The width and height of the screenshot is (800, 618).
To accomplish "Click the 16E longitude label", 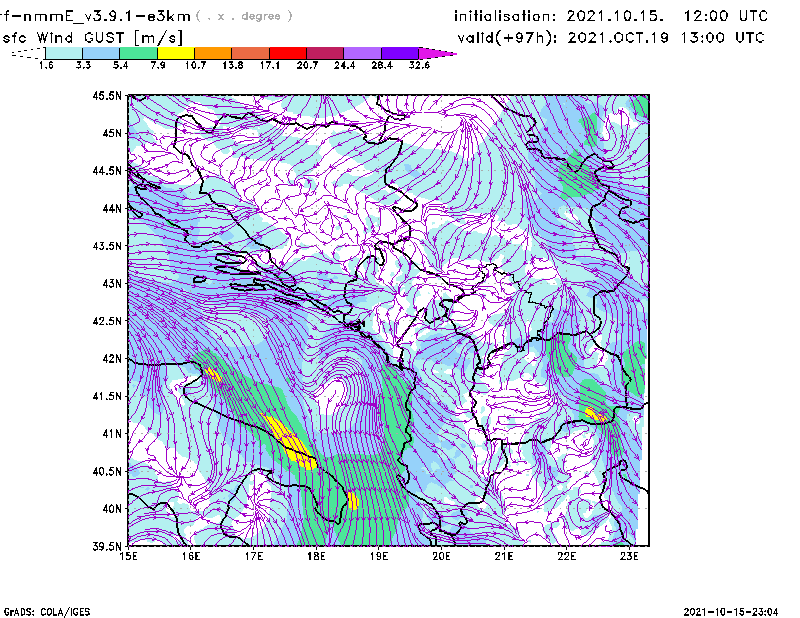I will (x=191, y=556).
